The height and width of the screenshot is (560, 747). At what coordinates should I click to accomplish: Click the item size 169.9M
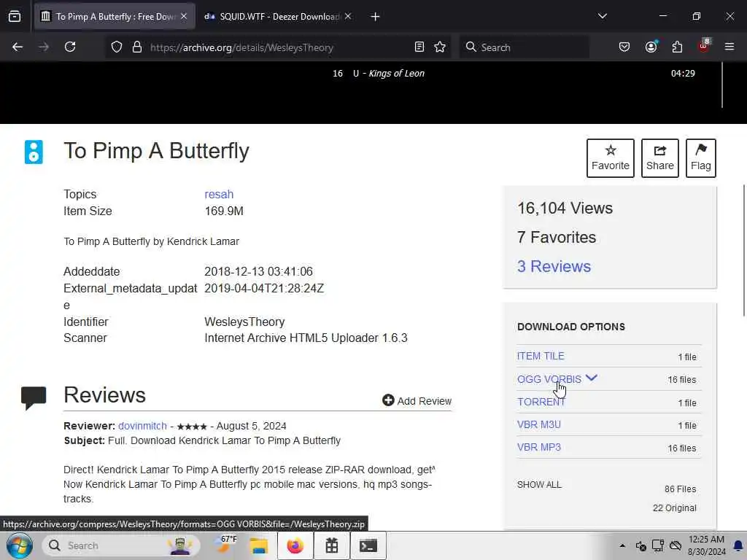(224, 211)
